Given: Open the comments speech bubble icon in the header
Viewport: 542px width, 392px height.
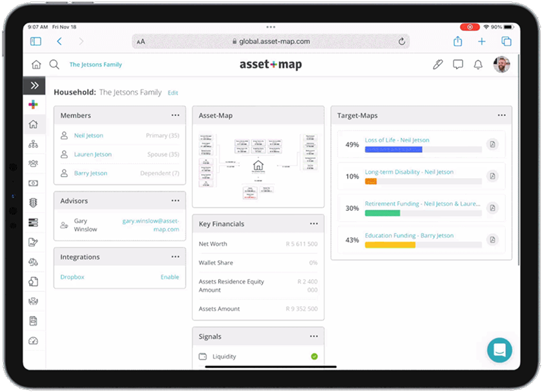Looking at the screenshot, I should click(458, 64).
